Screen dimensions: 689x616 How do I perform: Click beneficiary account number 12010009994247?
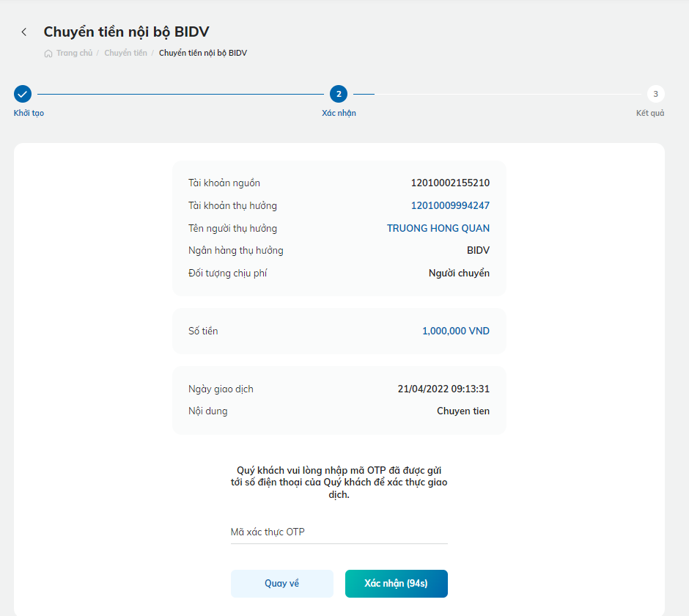450,205
